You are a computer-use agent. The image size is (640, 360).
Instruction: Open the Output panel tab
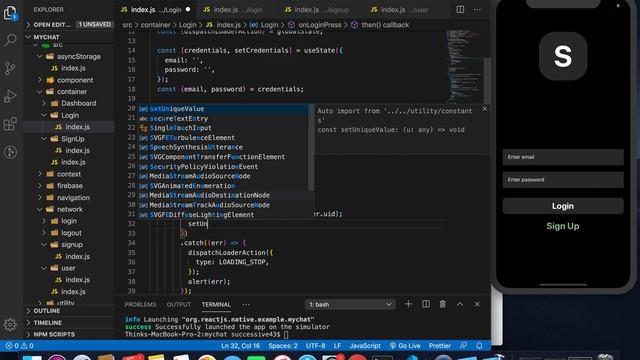pyautogui.click(x=179, y=304)
